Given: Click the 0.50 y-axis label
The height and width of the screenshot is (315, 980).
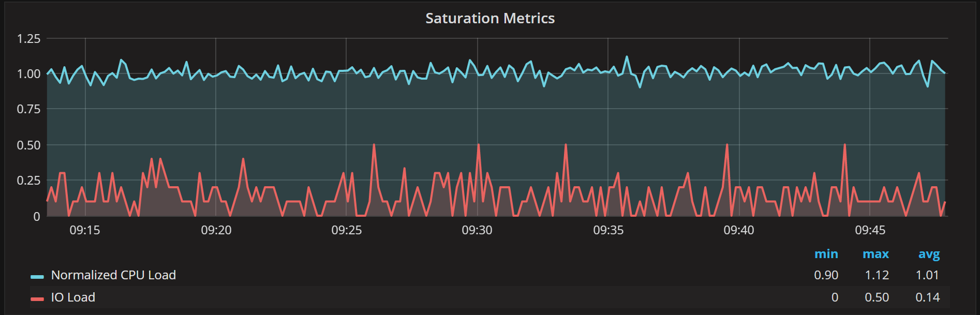Looking at the screenshot, I should click(28, 145).
